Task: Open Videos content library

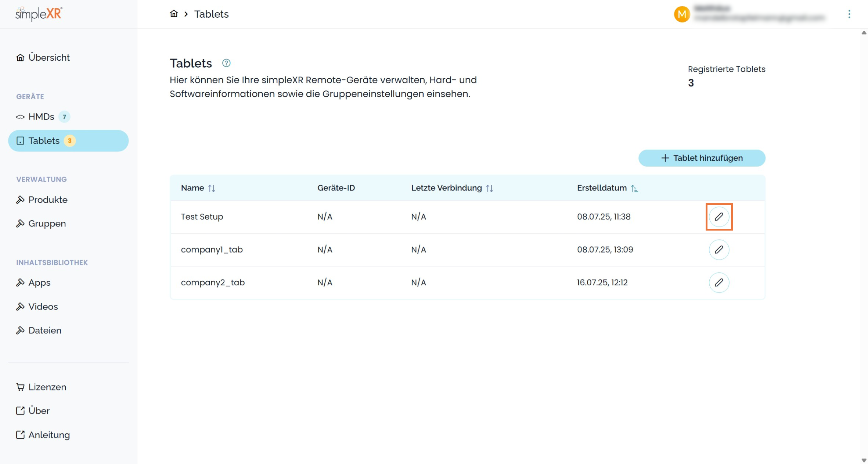Action: click(x=43, y=307)
